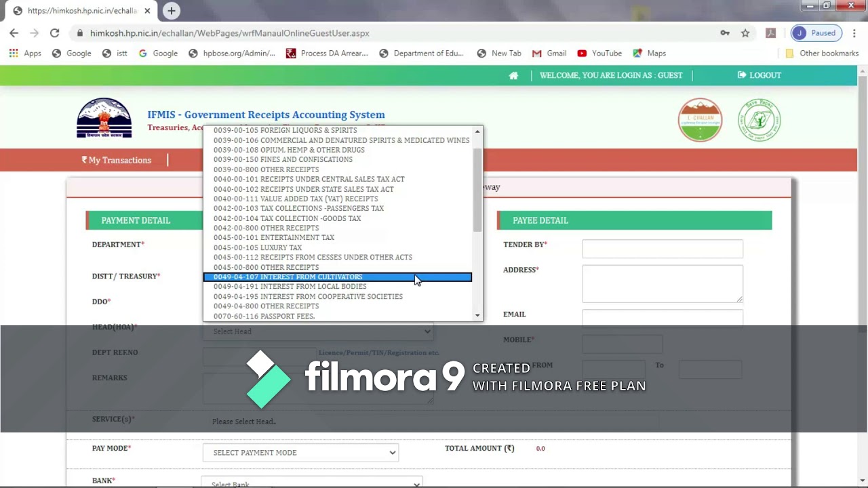Image resolution: width=868 pixels, height=488 pixels.
Task: Click dropdown list scroll-down arrow
Action: pos(477,315)
